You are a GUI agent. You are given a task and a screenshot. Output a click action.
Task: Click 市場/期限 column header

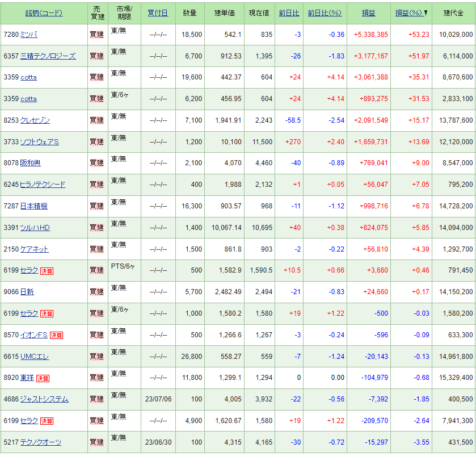124,13
